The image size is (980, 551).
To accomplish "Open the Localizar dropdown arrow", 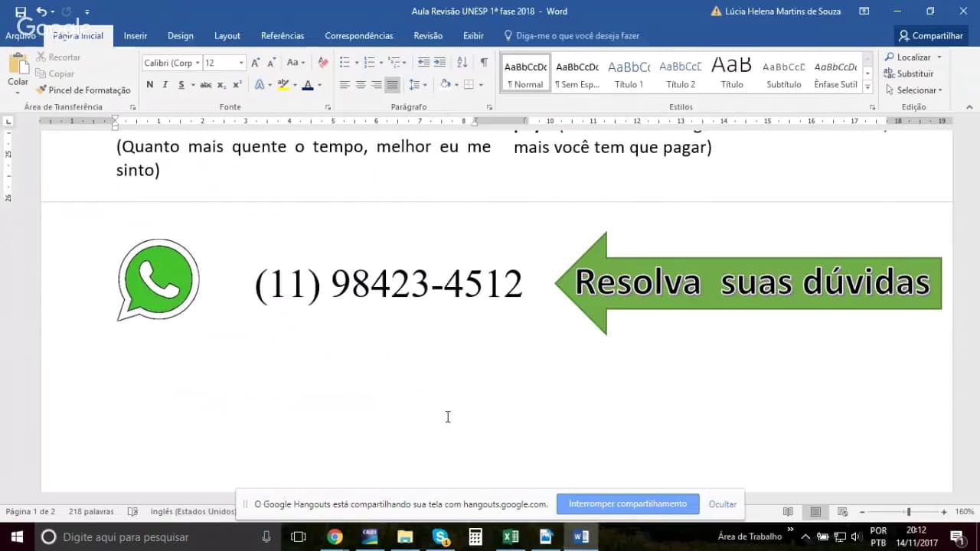I will click(x=939, y=57).
